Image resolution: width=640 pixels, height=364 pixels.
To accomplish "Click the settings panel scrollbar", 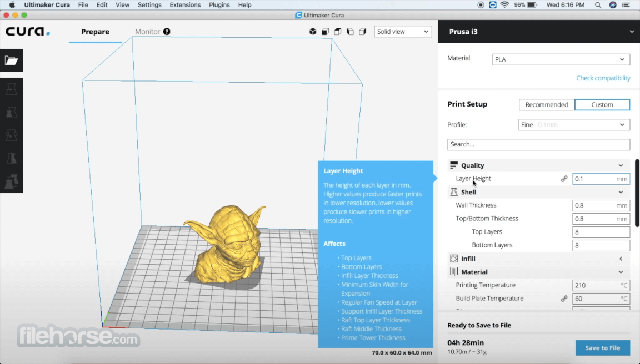I will pyautogui.click(x=637, y=193).
